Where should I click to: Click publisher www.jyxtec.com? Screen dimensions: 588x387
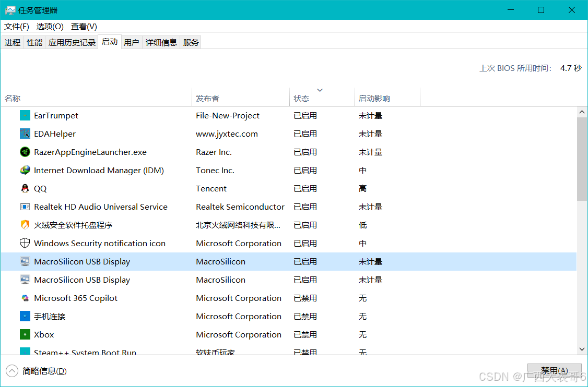[x=227, y=134]
